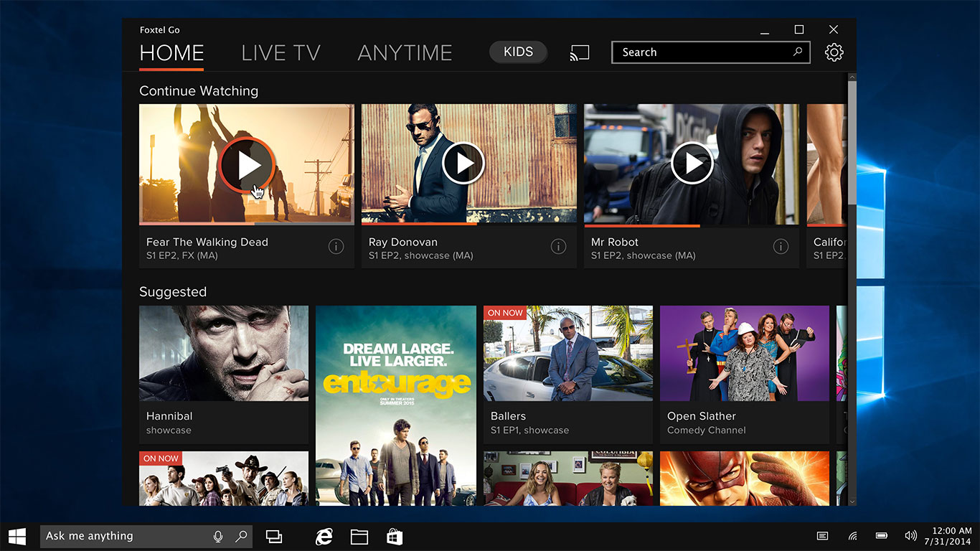The height and width of the screenshot is (551, 980).
Task: Open File Explorer from taskbar
Action: click(359, 536)
